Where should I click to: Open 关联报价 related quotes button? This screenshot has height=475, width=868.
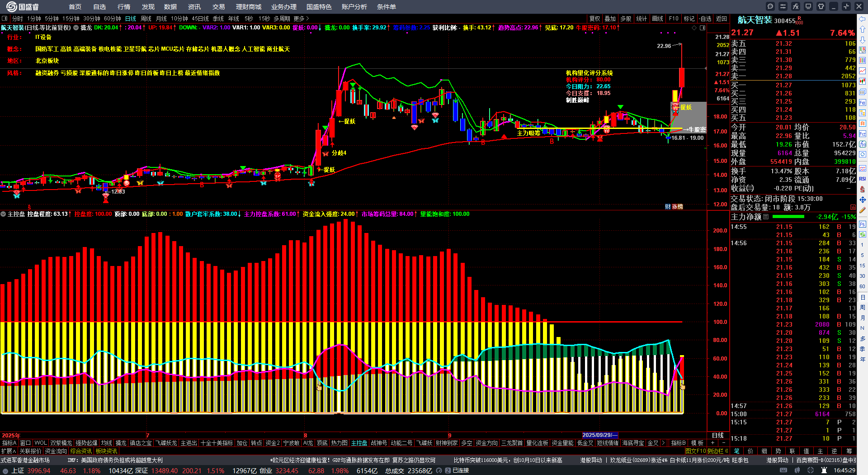(x=30, y=451)
